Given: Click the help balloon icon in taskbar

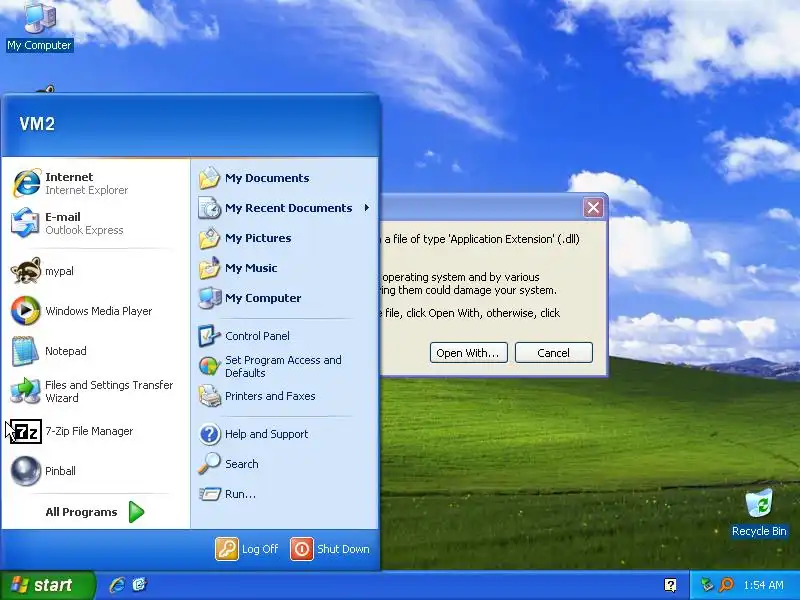Looking at the screenshot, I should [670, 585].
